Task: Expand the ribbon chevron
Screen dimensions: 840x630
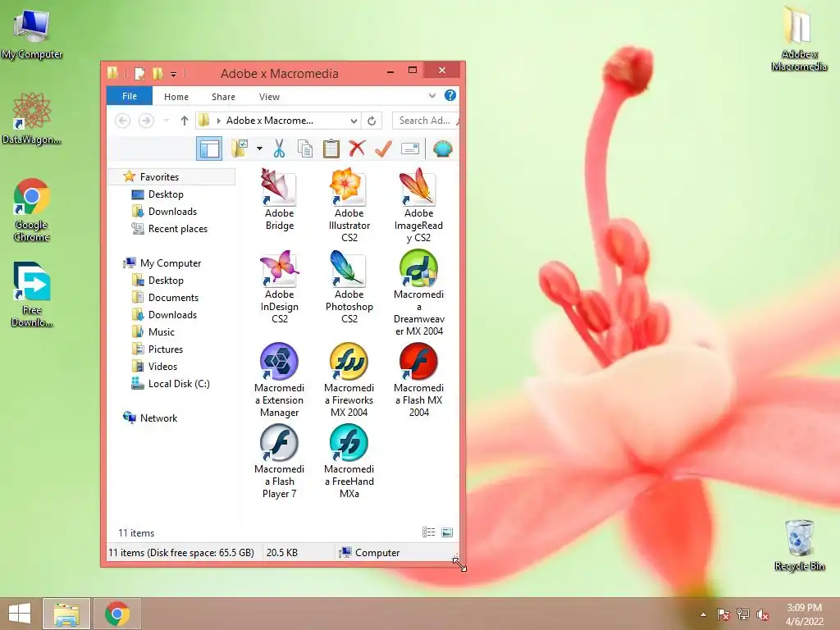Action: (x=431, y=96)
